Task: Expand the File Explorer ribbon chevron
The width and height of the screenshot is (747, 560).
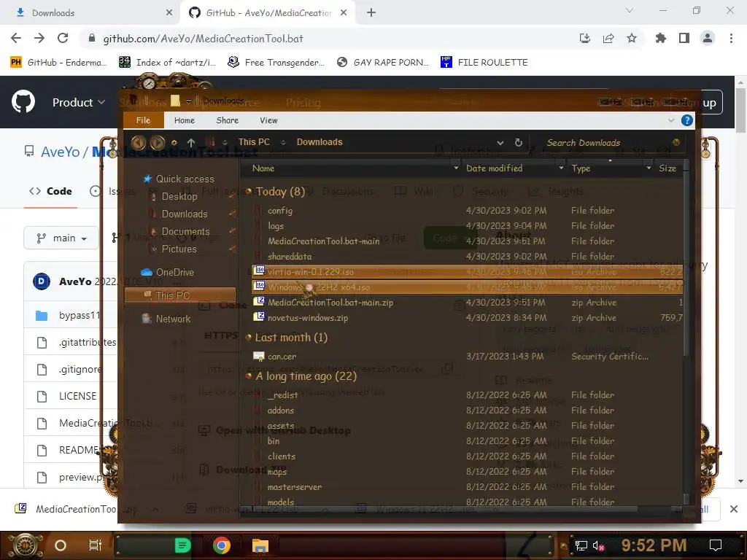Action: (x=671, y=120)
